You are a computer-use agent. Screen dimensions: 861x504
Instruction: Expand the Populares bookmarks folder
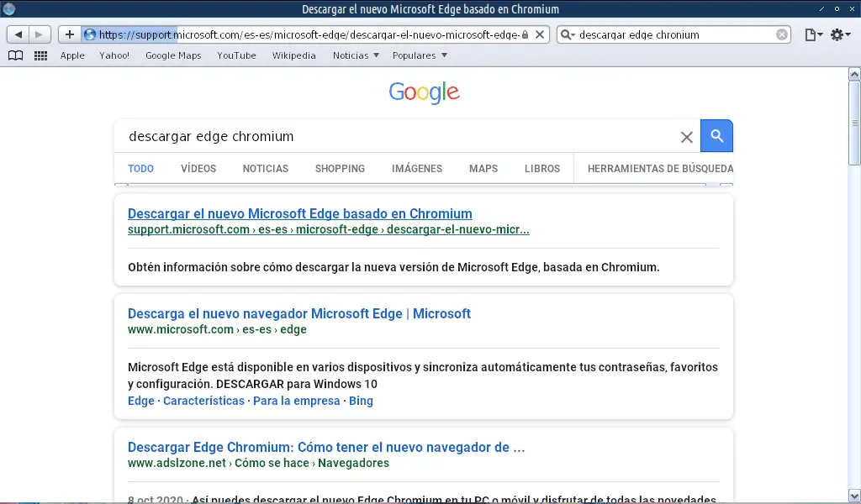pyautogui.click(x=420, y=55)
